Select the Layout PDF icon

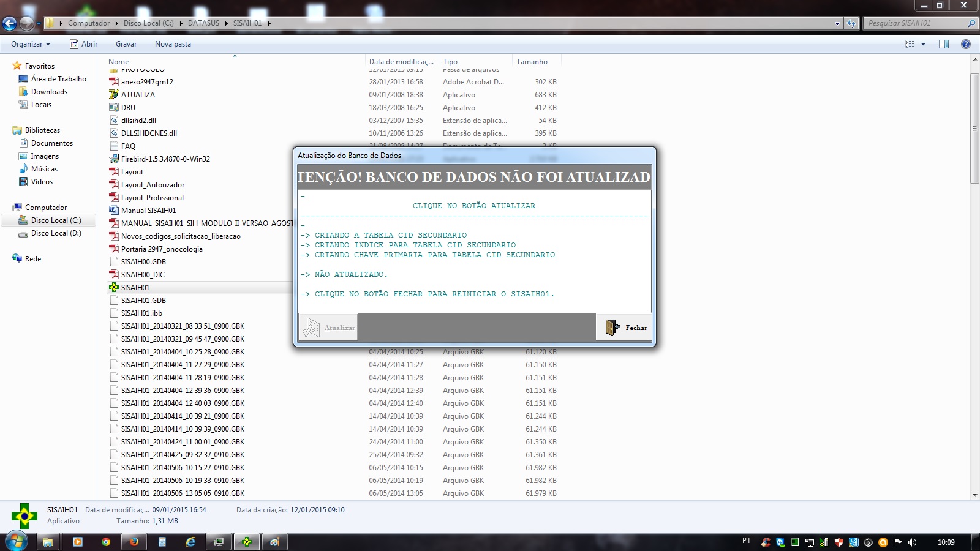[114, 171]
